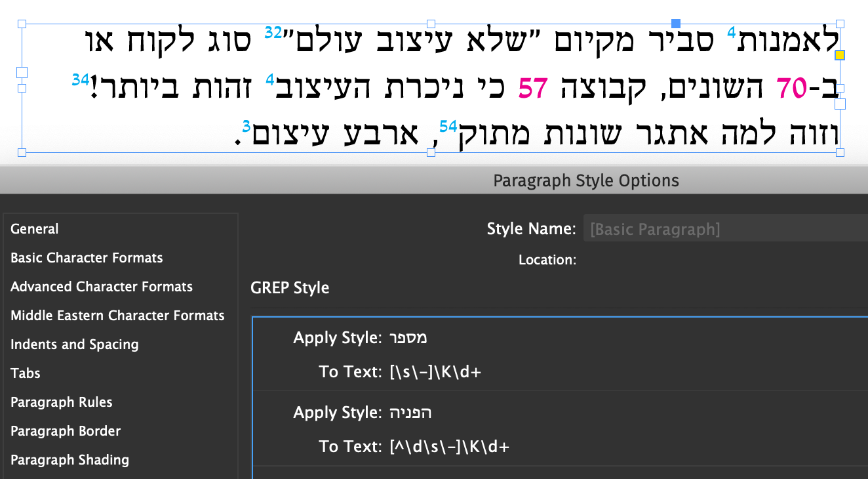Open Indents and Spacing options

tap(74, 344)
